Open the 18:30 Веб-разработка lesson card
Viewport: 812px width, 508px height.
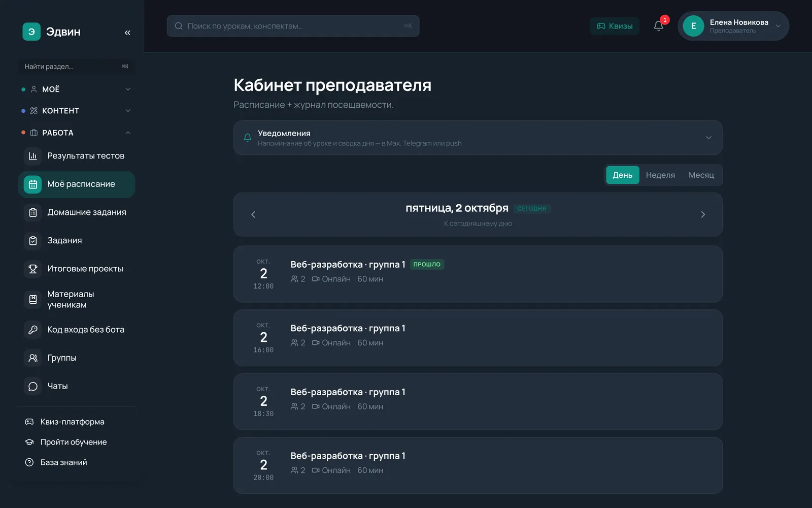478,402
